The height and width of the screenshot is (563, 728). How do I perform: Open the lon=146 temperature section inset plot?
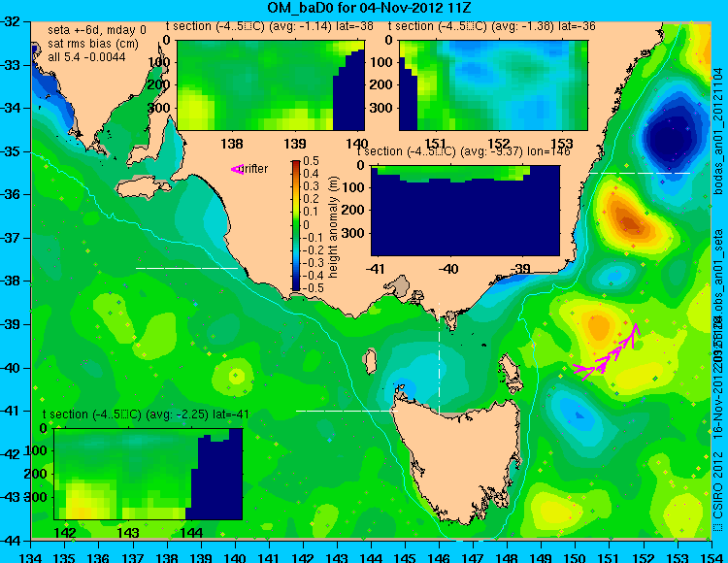(x=465, y=211)
